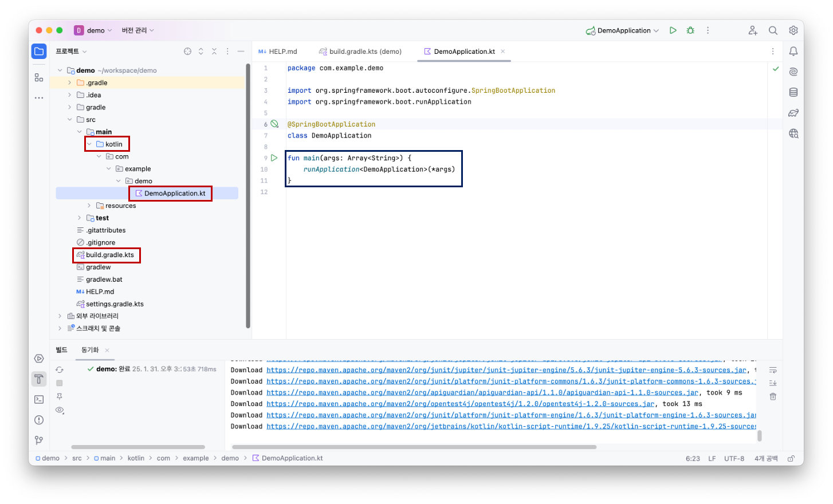The image size is (833, 504).
Task: Collapse all in project tree
Action: click(x=214, y=52)
